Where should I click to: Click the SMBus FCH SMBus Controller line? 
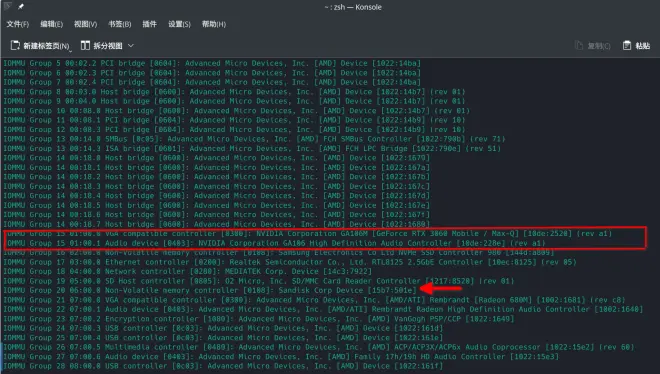coord(254,139)
